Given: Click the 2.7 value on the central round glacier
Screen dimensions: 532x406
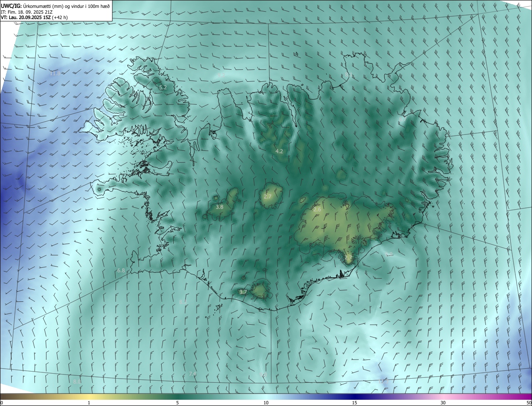Looking at the screenshot, I should click(x=268, y=196).
